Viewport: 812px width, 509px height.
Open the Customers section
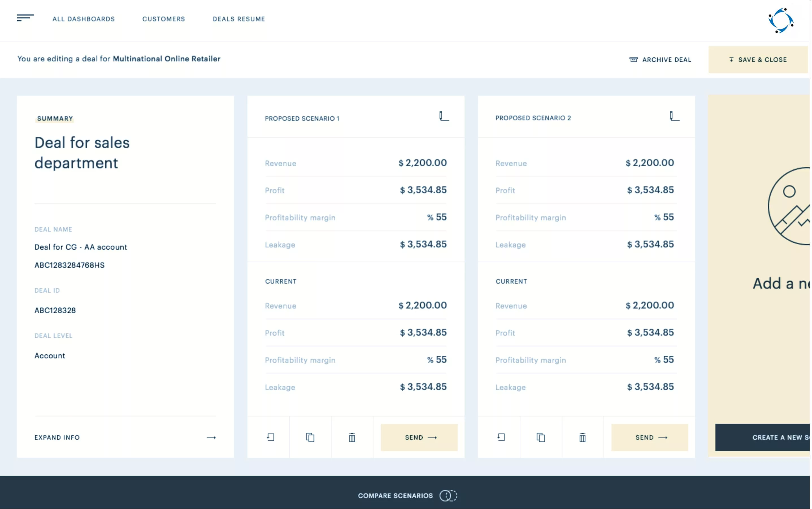(164, 19)
